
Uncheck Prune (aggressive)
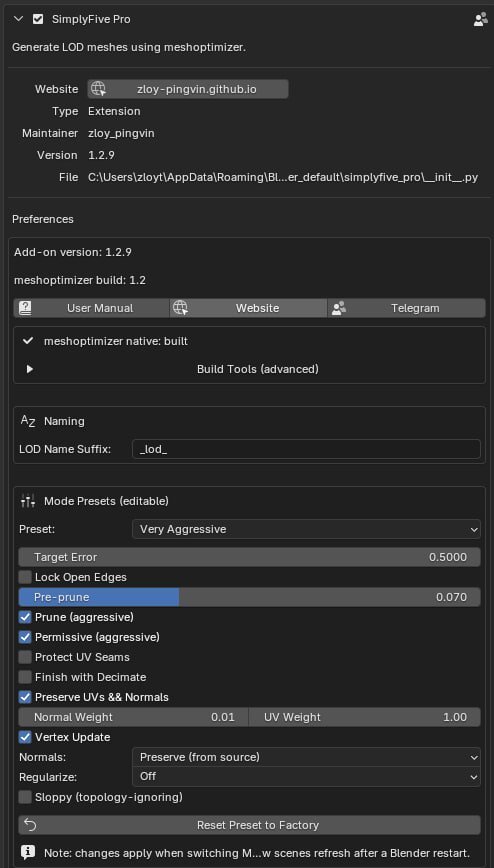pos(25,617)
